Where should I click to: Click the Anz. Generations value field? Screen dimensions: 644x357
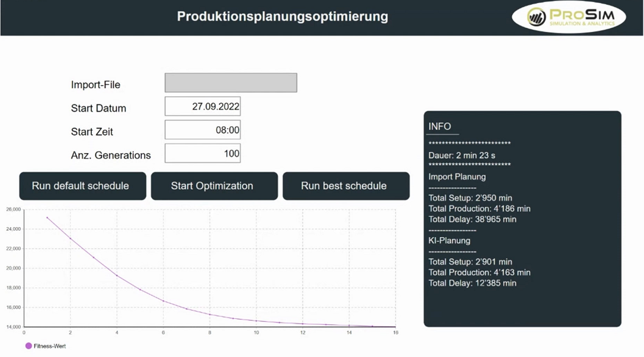(203, 154)
